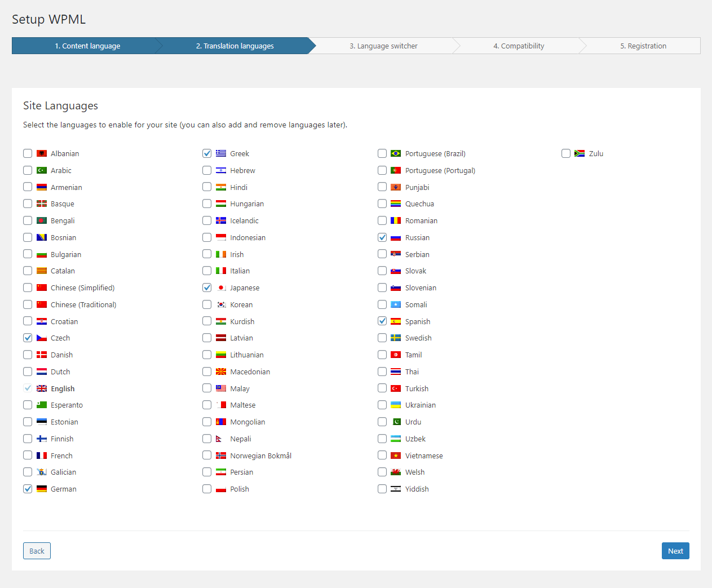Enable the Swedish language checkbox
Screen dimensions: 712x588
(x=382, y=338)
